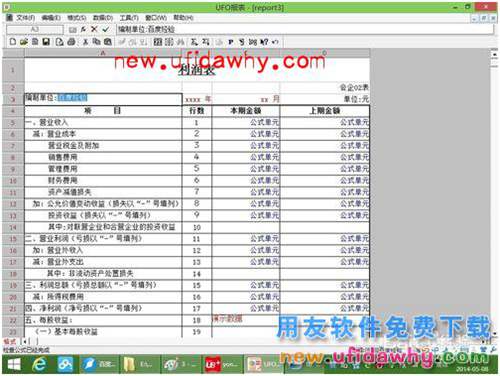Click the Save diskette icon

(x=46, y=42)
